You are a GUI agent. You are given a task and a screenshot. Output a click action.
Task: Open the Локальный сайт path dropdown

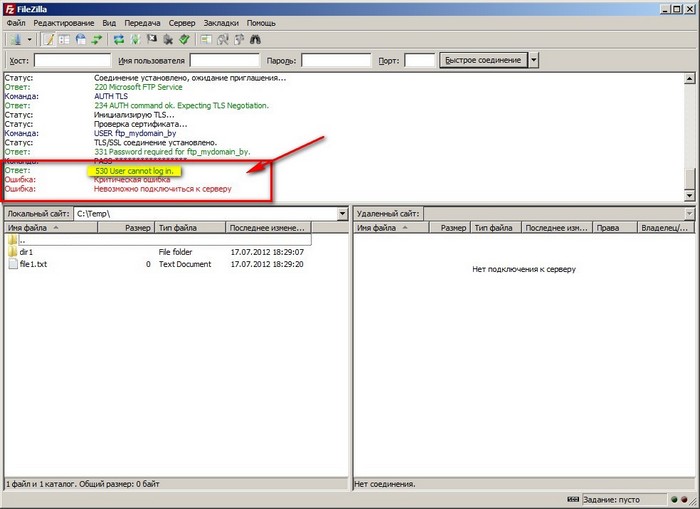342,214
